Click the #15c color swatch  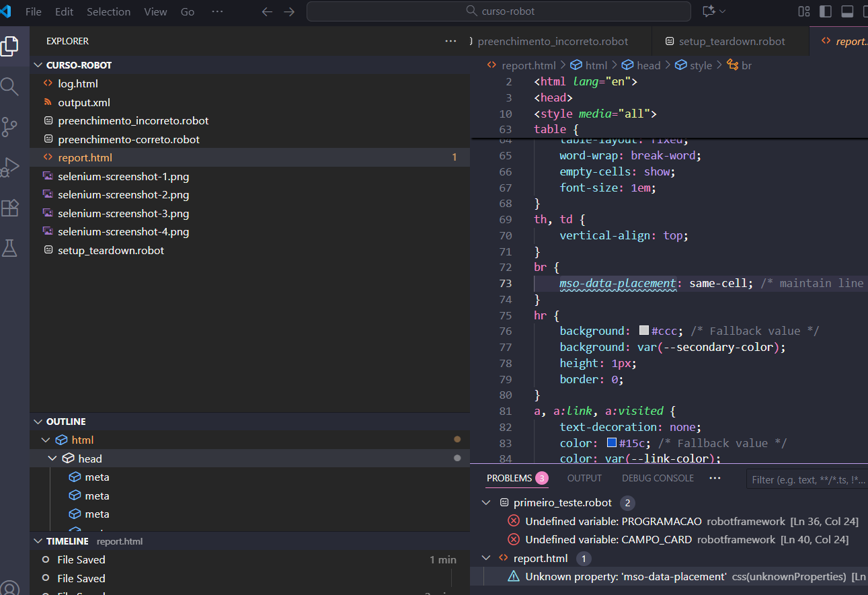click(611, 443)
